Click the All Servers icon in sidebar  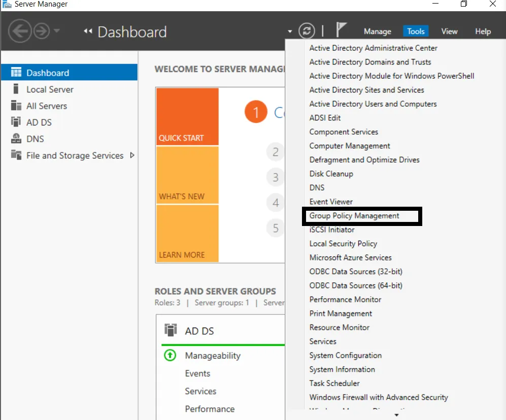tap(16, 106)
